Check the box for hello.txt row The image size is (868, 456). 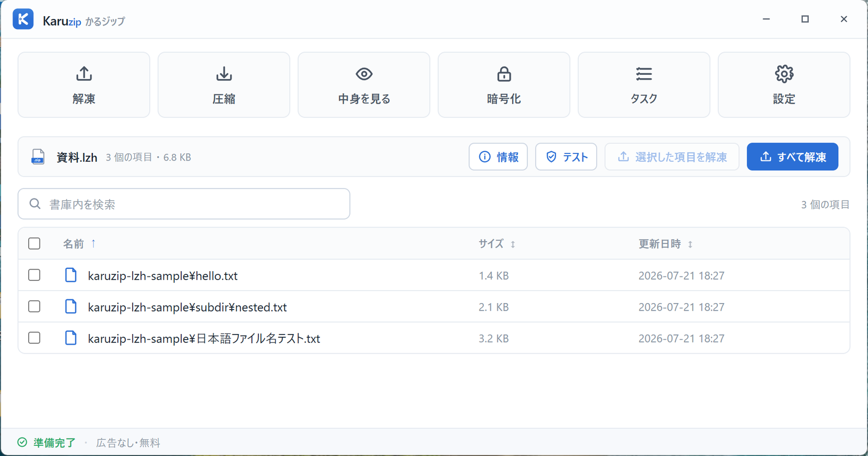pyautogui.click(x=34, y=275)
